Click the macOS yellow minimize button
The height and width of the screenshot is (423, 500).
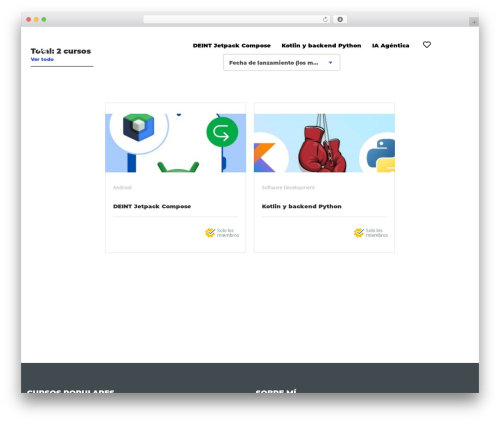[x=36, y=20]
